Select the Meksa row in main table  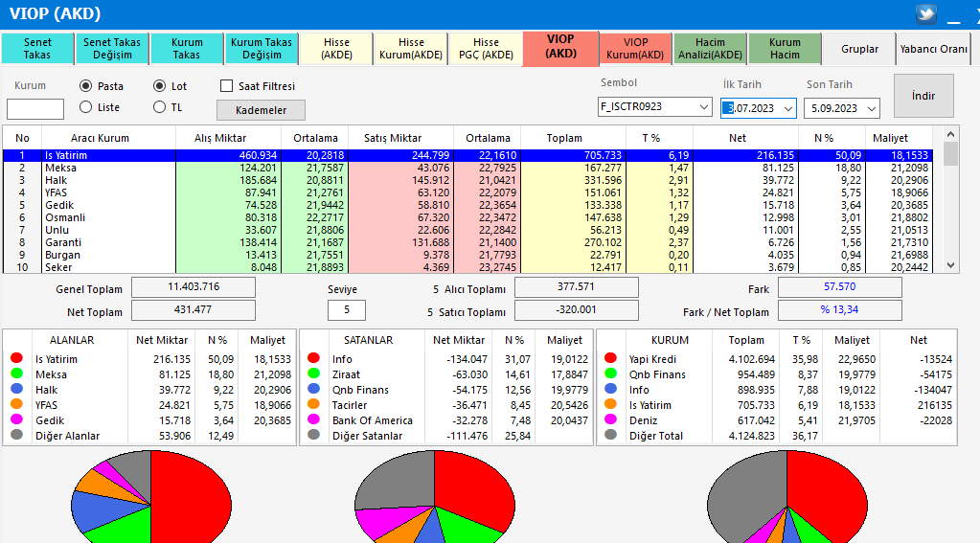pos(467,169)
